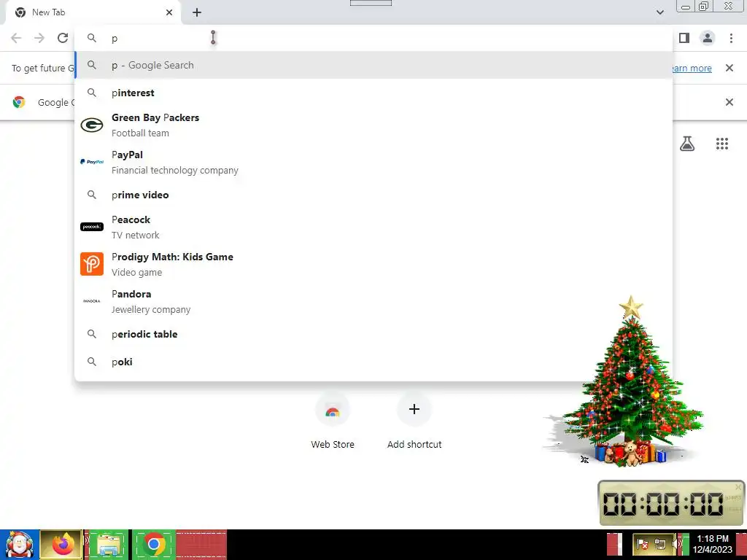Switch to Chrome in the taskbar
Viewport: 747px width, 560px height.
click(x=153, y=544)
